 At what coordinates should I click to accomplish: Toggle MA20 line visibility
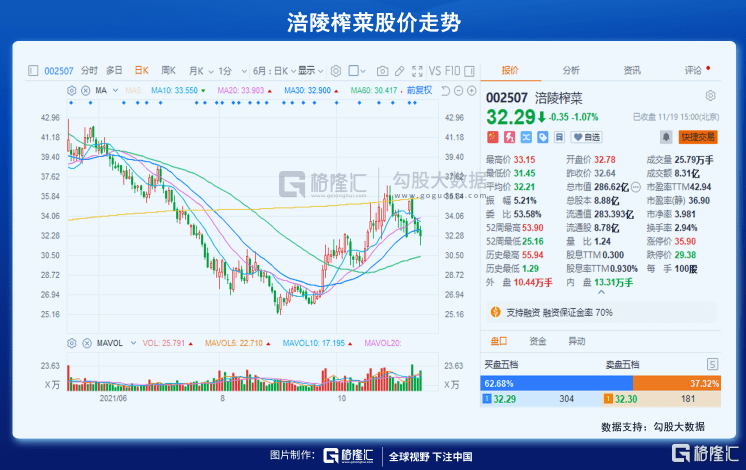(245, 90)
